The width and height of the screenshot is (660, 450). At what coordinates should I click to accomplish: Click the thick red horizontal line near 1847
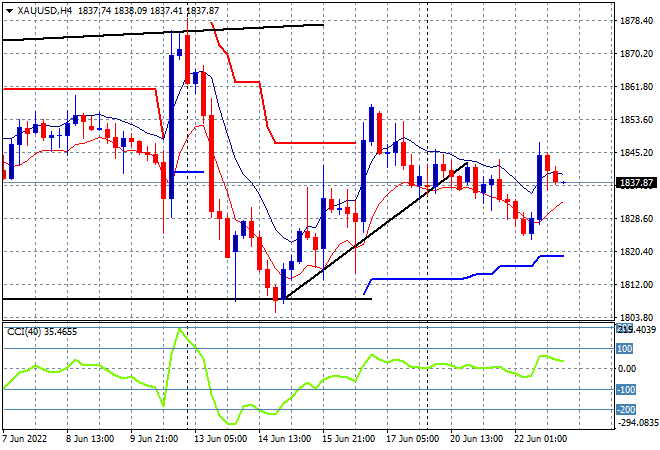coord(316,143)
